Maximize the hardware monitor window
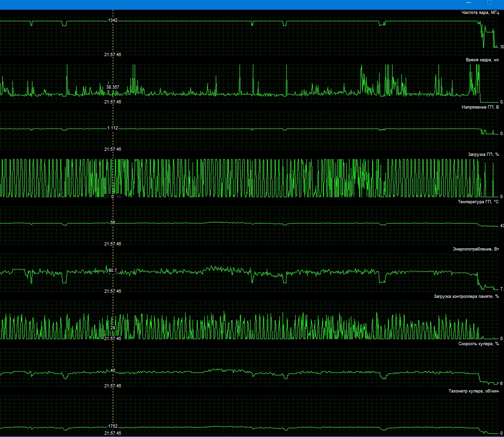Screen dimensions: 504x437 coord(490,3)
